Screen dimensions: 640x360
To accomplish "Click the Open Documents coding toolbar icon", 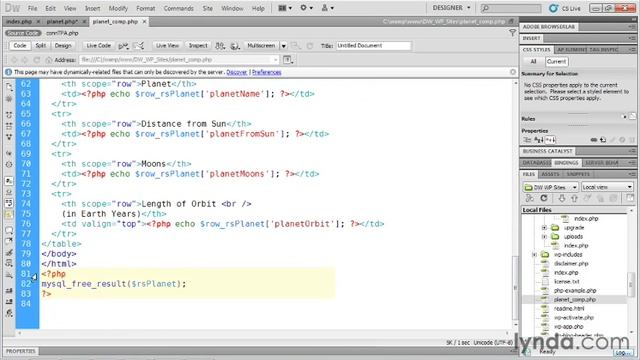I will click(9, 86).
